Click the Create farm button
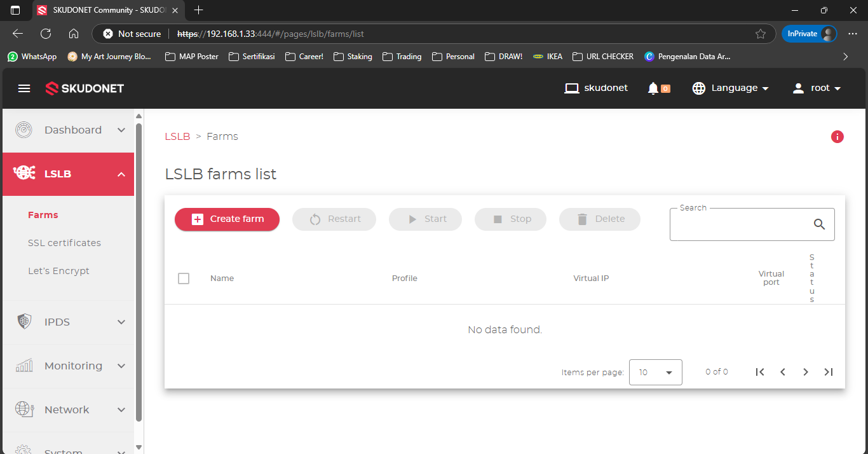The image size is (868, 454). click(227, 219)
